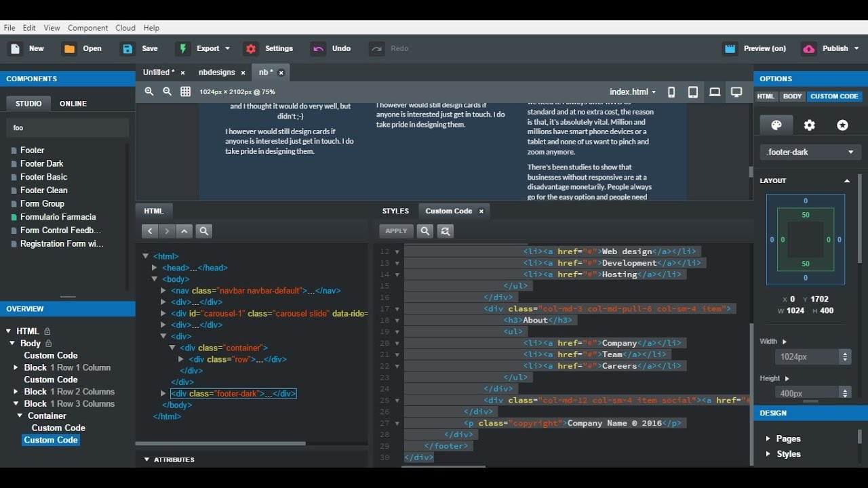
Task: Switch to nbdesigns tab
Action: tap(217, 73)
